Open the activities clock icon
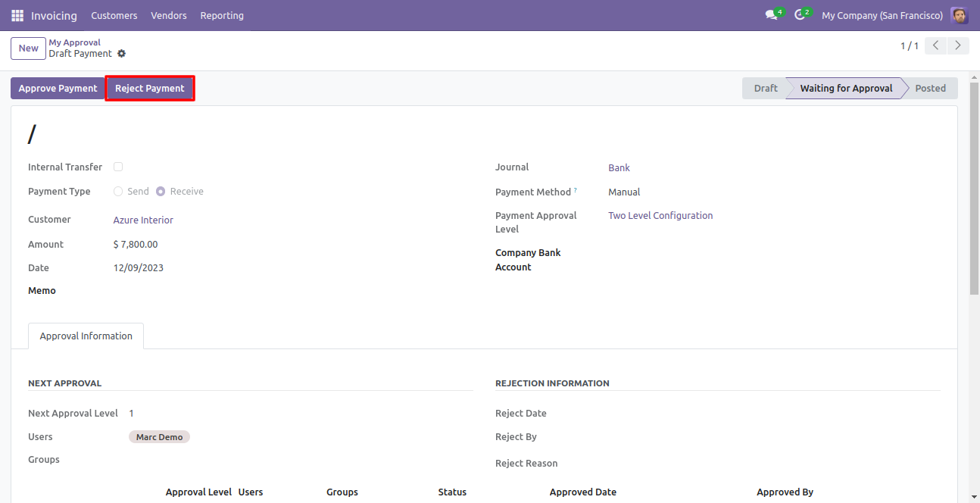This screenshot has width=980, height=503. [x=800, y=15]
